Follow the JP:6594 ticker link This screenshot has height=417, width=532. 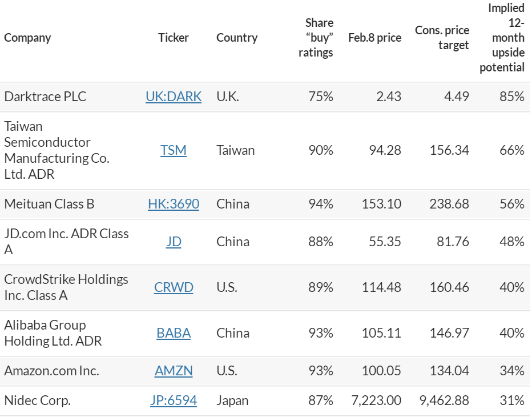(174, 400)
